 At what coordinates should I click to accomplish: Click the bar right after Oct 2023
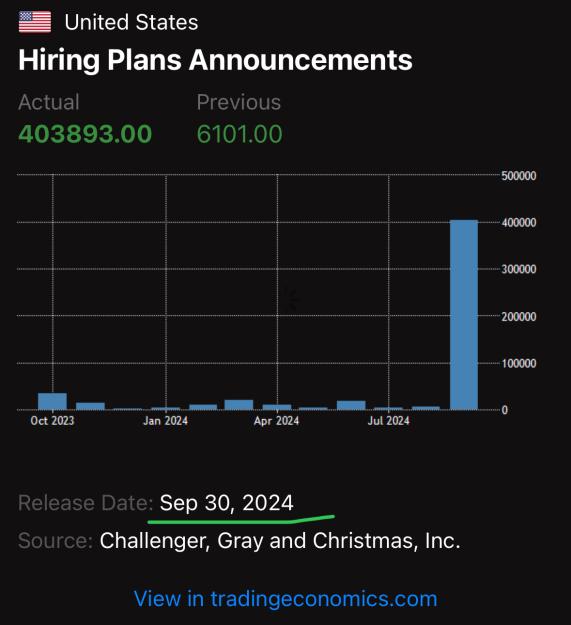[x=90, y=406]
